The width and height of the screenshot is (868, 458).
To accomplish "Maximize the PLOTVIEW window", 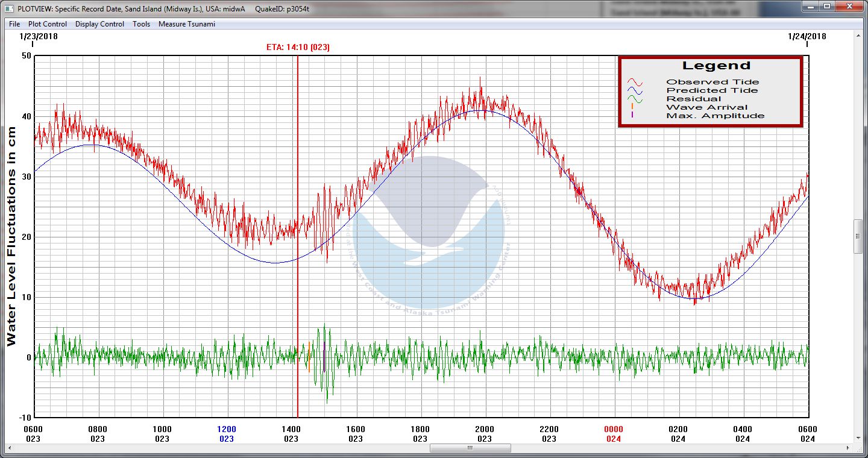I will pos(827,7).
